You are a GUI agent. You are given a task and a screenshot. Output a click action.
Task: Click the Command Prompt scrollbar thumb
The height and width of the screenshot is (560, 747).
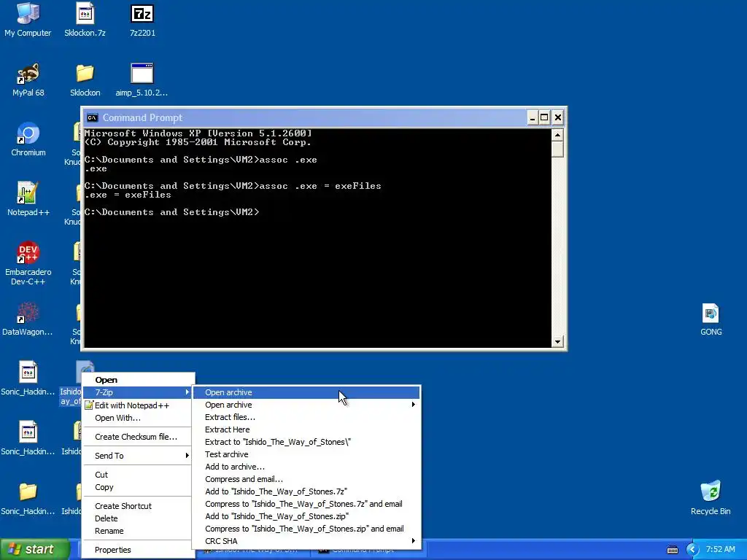[557, 149]
